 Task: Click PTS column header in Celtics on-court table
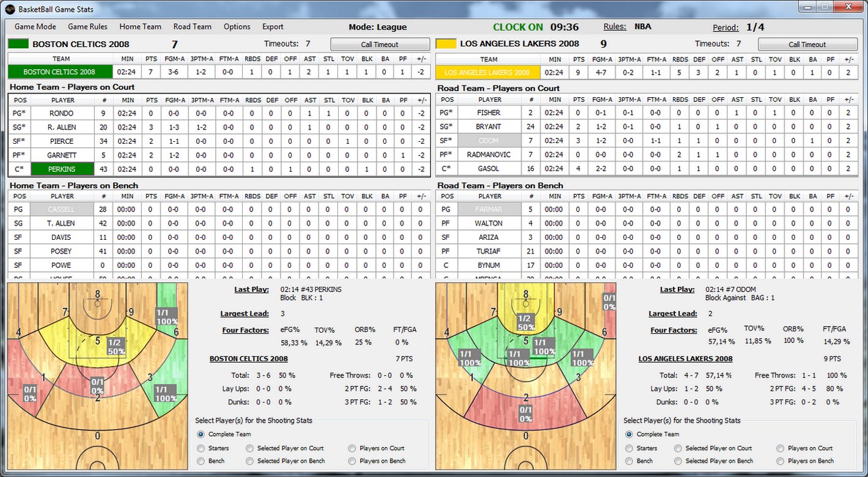151,100
